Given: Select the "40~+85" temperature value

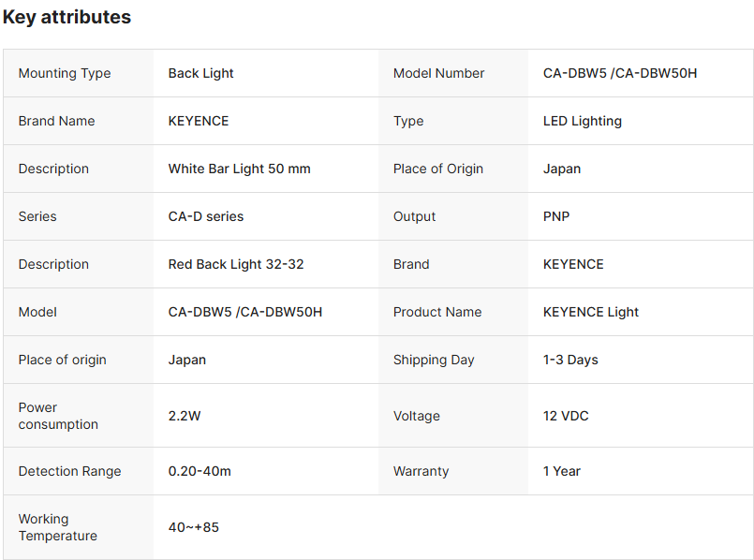Looking at the screenshot, I should coord(194,527).
